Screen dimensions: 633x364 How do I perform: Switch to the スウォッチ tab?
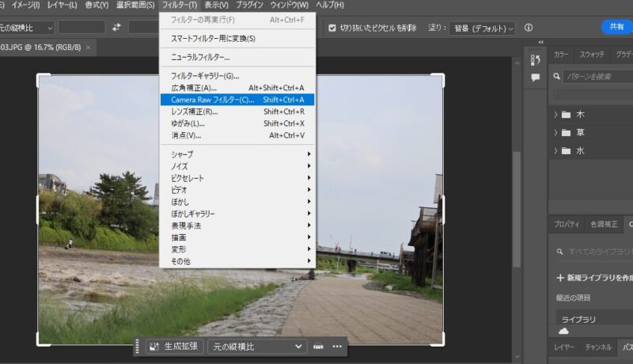592,55
